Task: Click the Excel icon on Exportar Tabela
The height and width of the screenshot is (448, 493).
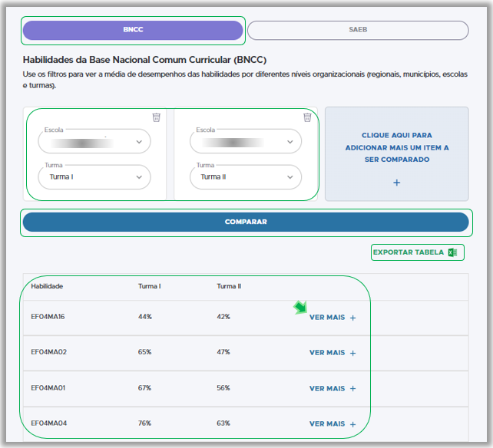Action: 452,252
